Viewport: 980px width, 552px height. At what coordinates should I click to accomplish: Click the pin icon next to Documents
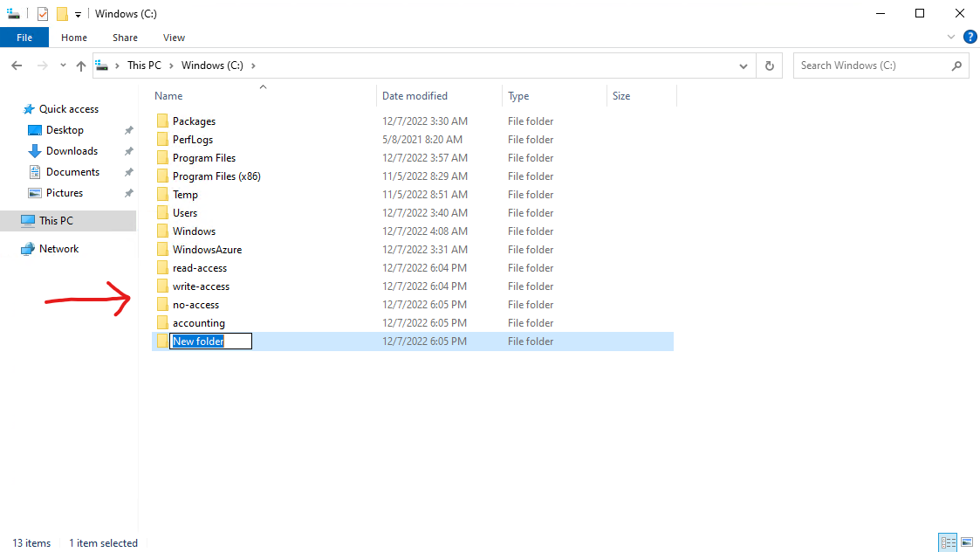[x=129, y=172]
